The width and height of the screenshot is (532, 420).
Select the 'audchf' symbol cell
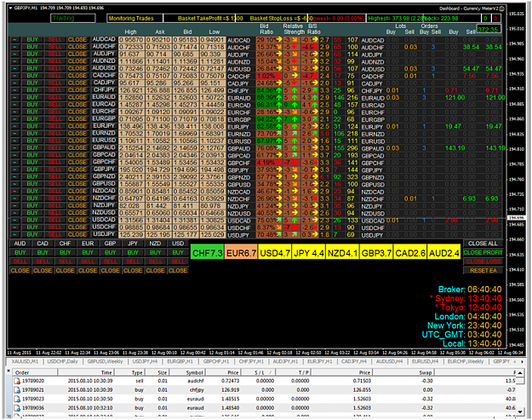pyautogui.click(x=196, y=381)
